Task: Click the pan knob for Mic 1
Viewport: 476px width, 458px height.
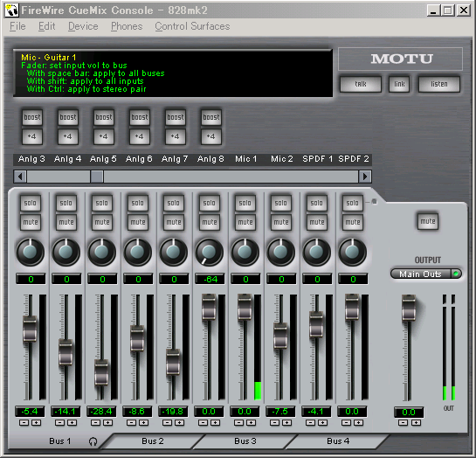Action: pyautogui.click(x=245, y=252)
